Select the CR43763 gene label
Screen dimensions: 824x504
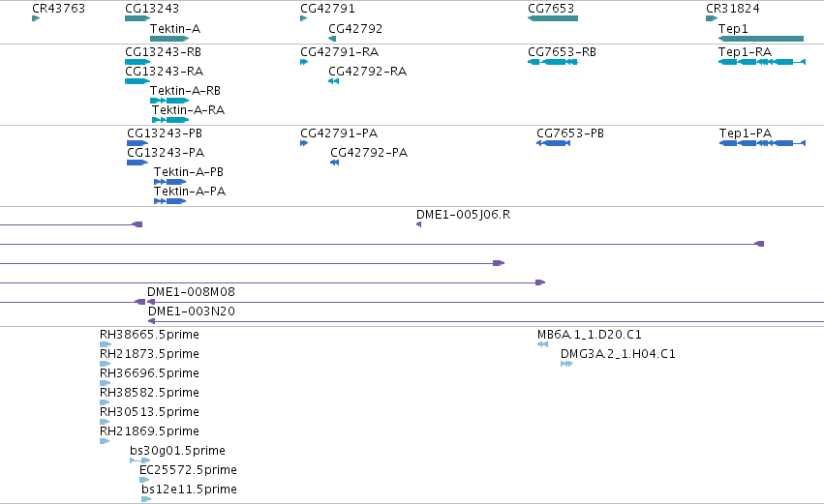click(58, 9)
